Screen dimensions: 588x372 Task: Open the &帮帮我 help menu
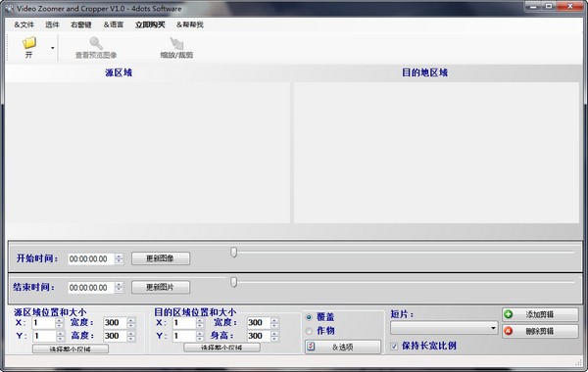[190, 24]
